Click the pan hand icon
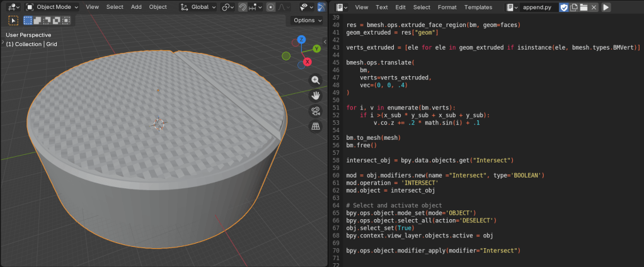This screenshot has width=644, height=267. coord(316,96)
